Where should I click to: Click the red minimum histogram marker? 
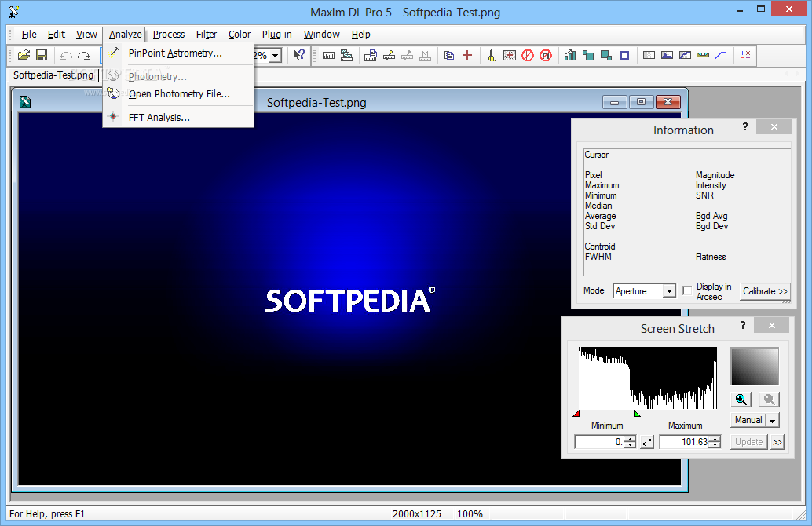click(x=576, y=413)
